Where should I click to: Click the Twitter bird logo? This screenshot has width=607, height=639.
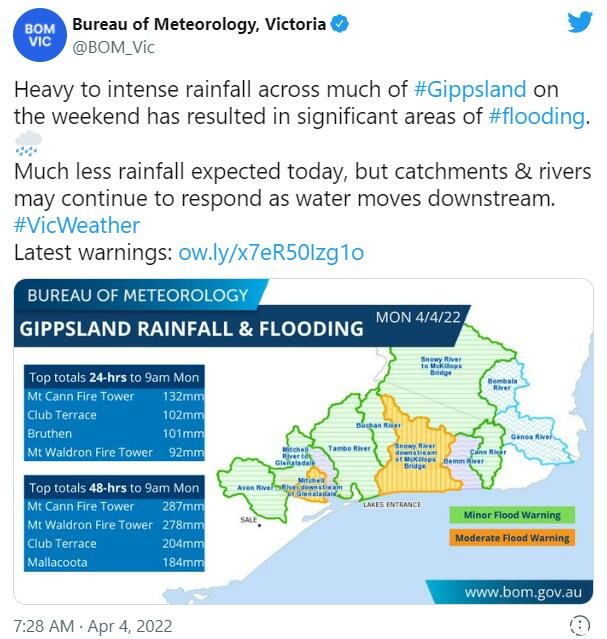(580, 22)
